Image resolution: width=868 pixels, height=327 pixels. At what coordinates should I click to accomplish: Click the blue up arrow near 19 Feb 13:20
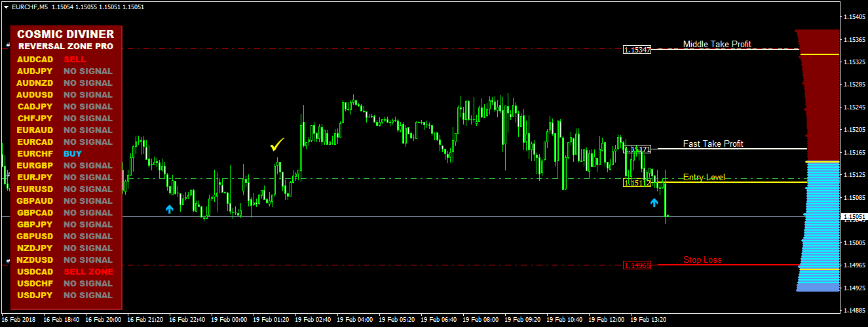coord(654,202)
